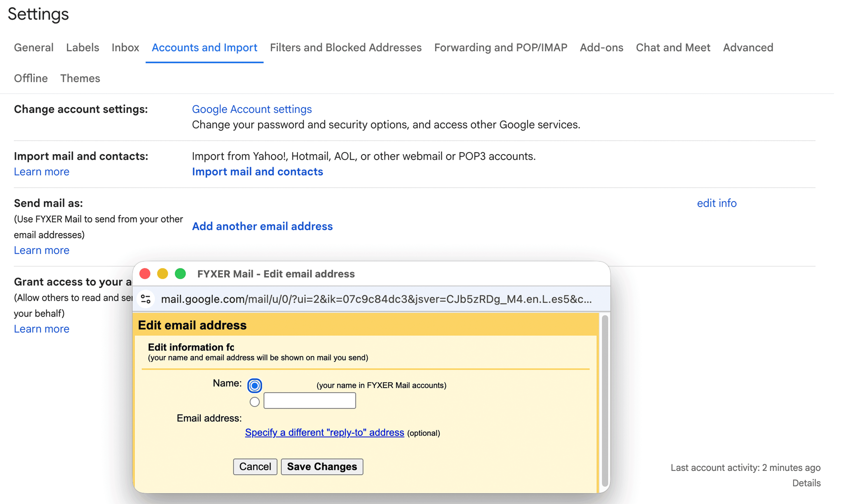Click '(your name in FYXER Mail accounts)' text

(x=381, y=385)
